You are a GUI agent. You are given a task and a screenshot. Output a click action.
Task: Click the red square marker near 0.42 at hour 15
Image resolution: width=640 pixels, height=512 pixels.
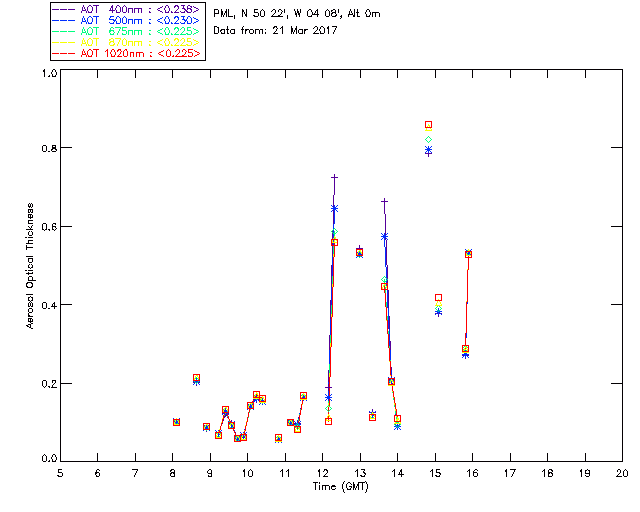tap(438, 298)
